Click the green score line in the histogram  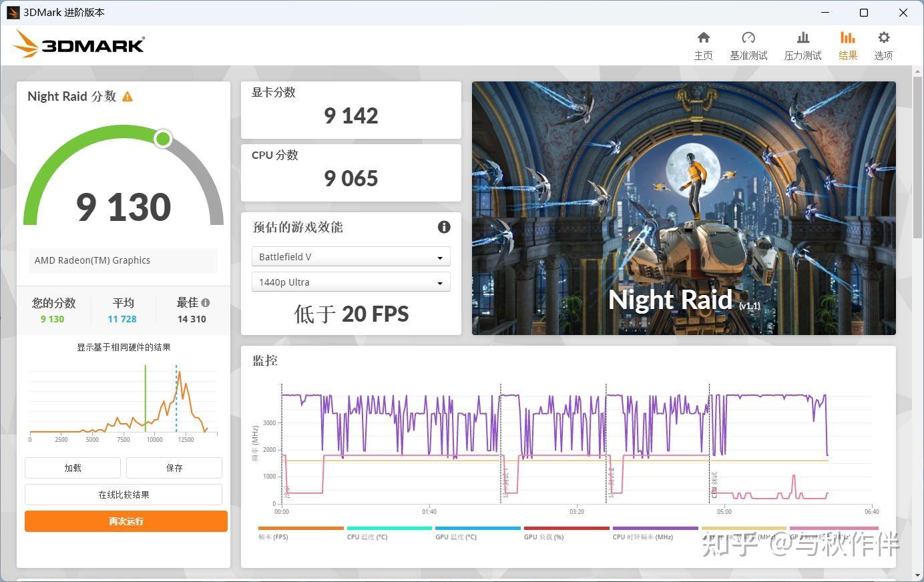coord(146,398)
